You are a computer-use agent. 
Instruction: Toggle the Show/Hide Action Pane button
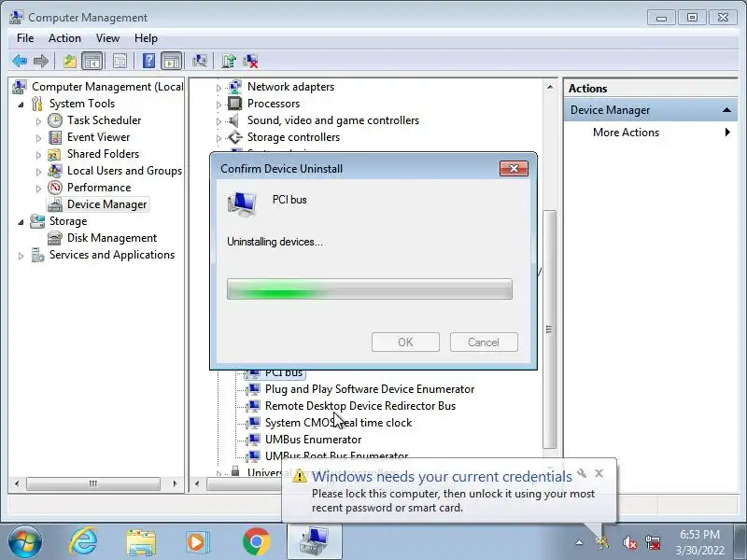pyautogui.click(x=171, y=61)
